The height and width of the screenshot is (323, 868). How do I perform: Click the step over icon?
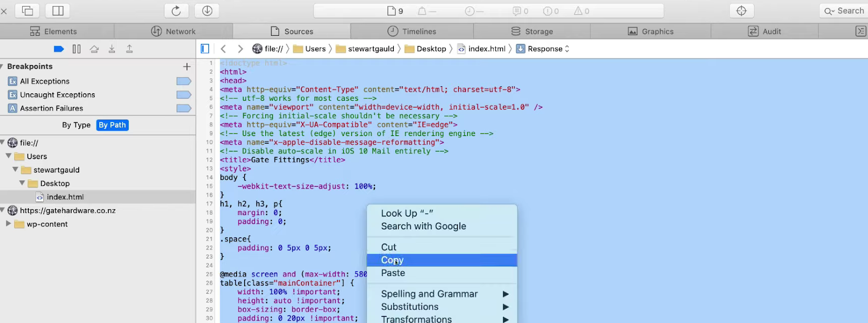click(x=94, y=49)
